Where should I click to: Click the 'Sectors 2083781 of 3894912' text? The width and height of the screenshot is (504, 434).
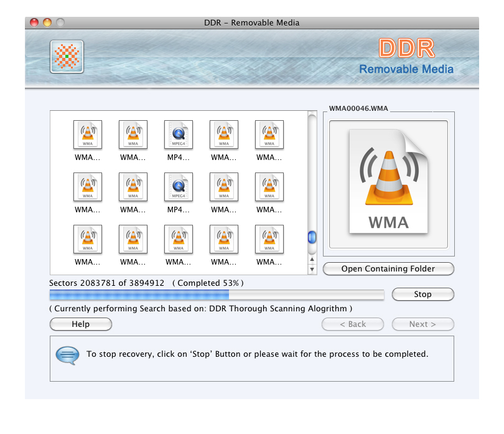click(x=107, y=283)
